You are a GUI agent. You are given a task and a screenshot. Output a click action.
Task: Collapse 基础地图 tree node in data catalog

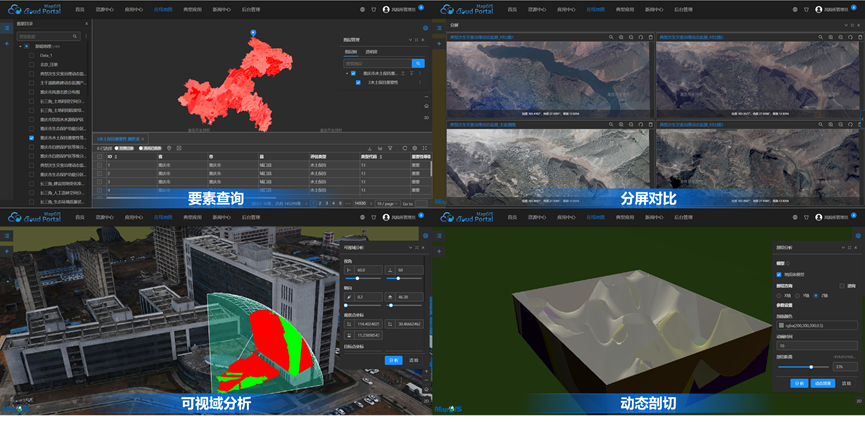pos(20,46)
